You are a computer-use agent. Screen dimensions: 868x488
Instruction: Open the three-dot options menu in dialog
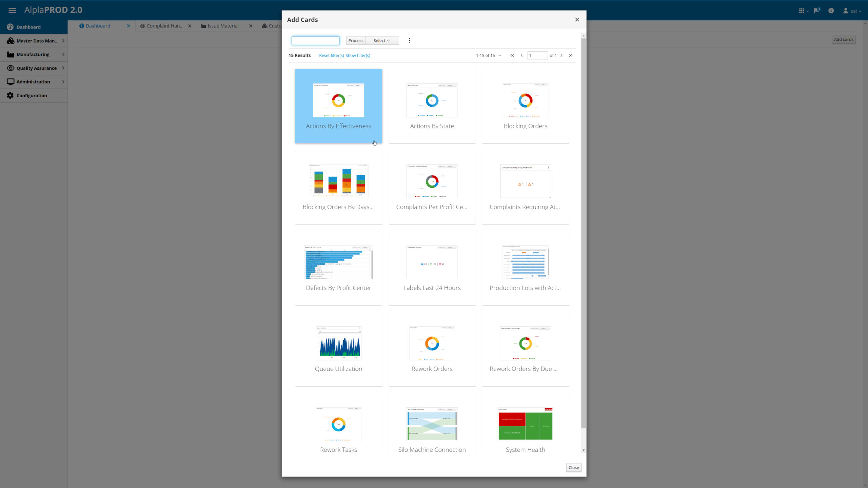click(410, 41)
